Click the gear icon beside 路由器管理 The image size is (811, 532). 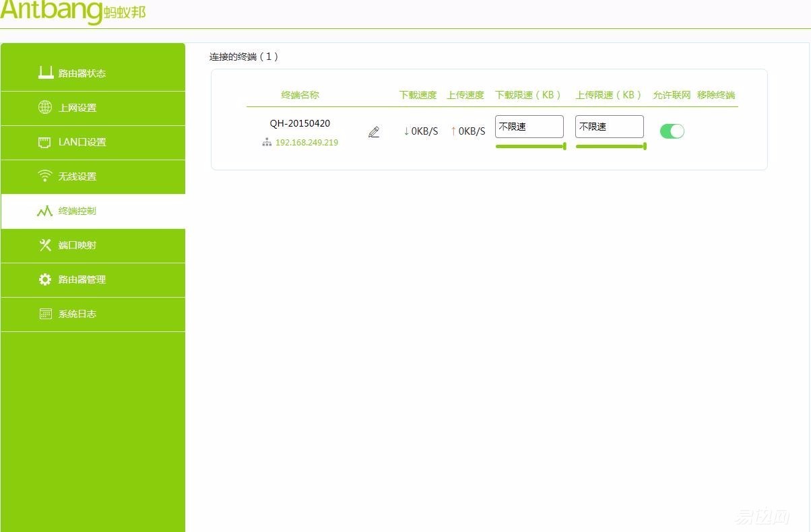45,279
